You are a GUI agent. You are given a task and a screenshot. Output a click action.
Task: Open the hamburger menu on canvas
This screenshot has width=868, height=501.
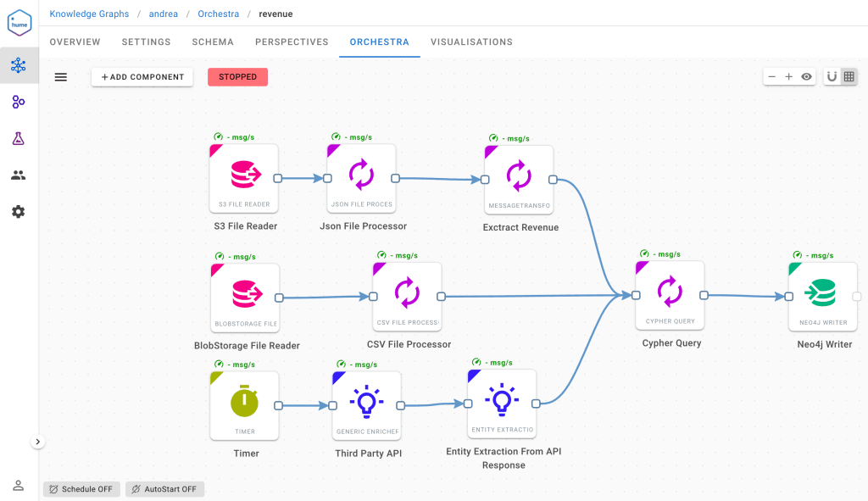[x=61, y=77]
